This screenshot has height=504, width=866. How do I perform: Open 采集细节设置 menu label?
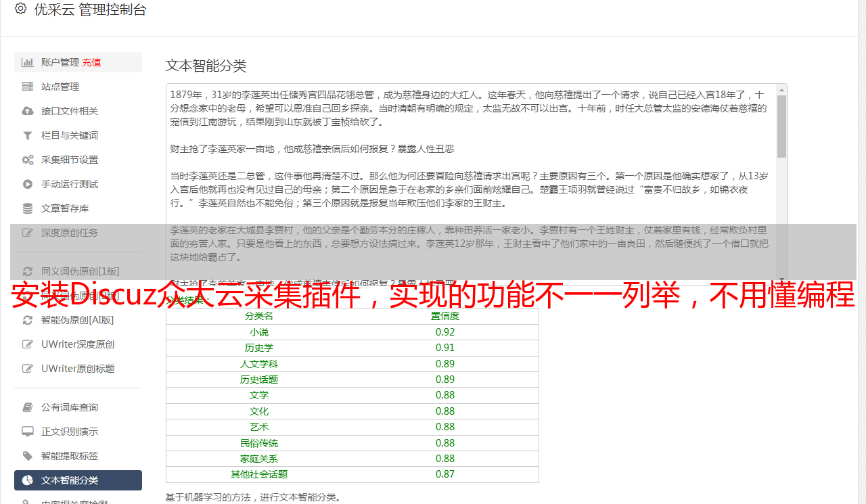70,160
